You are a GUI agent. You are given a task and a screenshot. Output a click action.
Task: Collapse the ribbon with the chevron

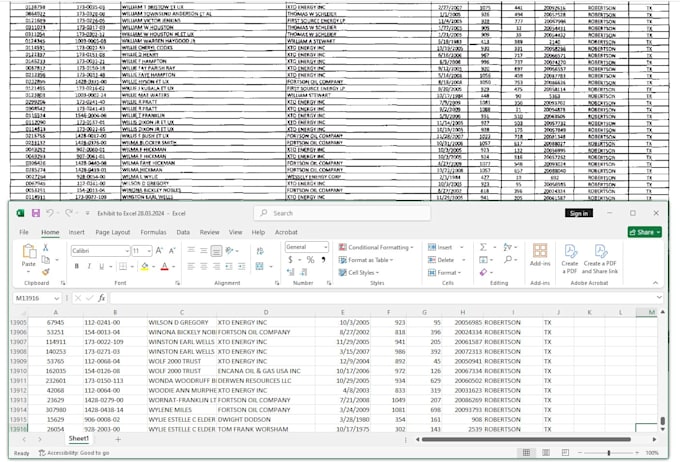point(655,283)
